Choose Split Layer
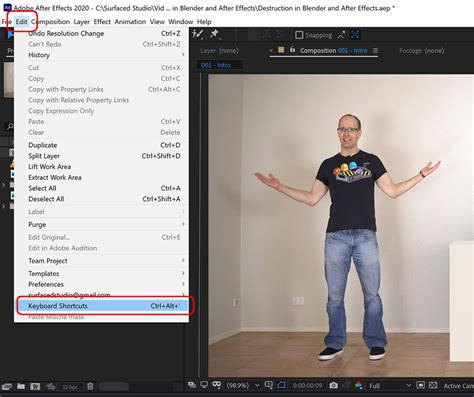Viewport: 474px width, 397px height. 102,156
